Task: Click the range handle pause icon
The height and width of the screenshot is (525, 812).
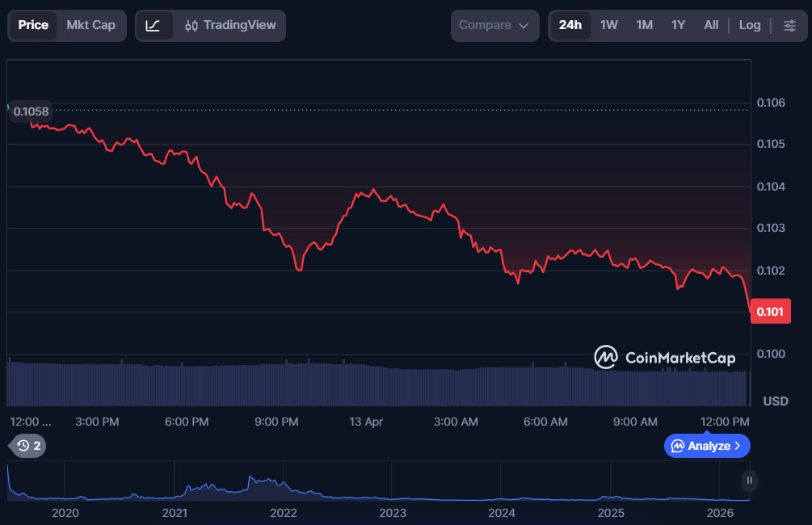Action: pos(749,481)
